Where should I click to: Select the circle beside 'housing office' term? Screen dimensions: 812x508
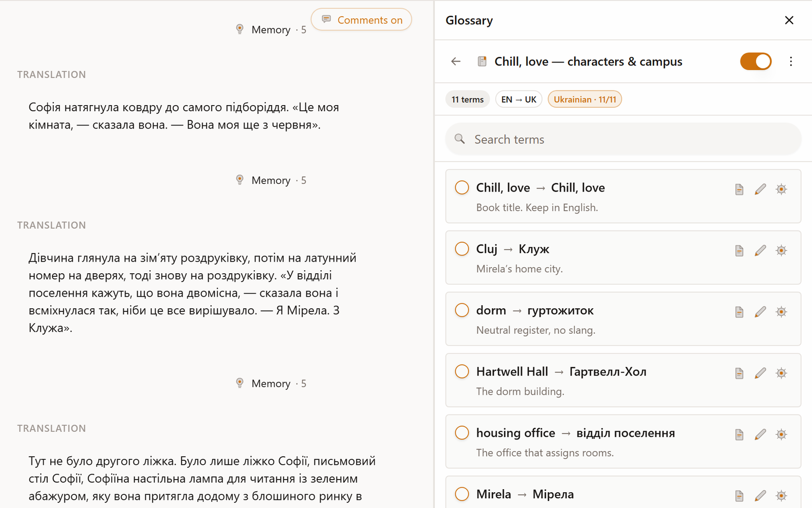pyautogui.click(x=462, y=433)
